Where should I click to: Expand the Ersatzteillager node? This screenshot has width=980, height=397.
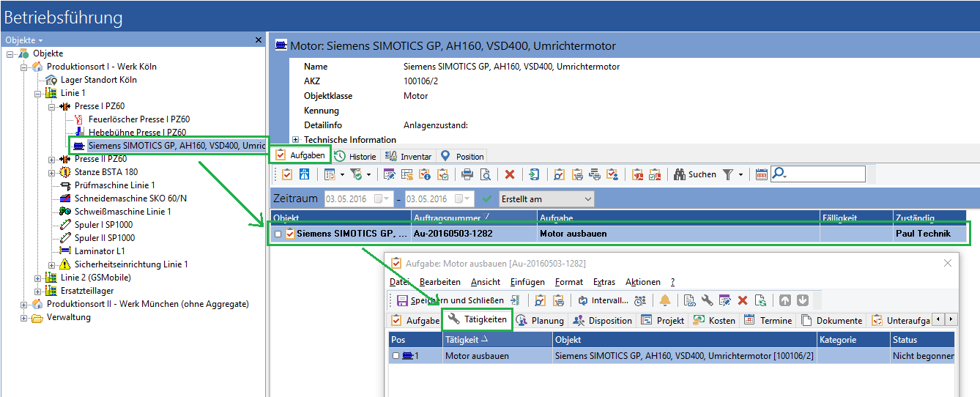tap(38, 291)
